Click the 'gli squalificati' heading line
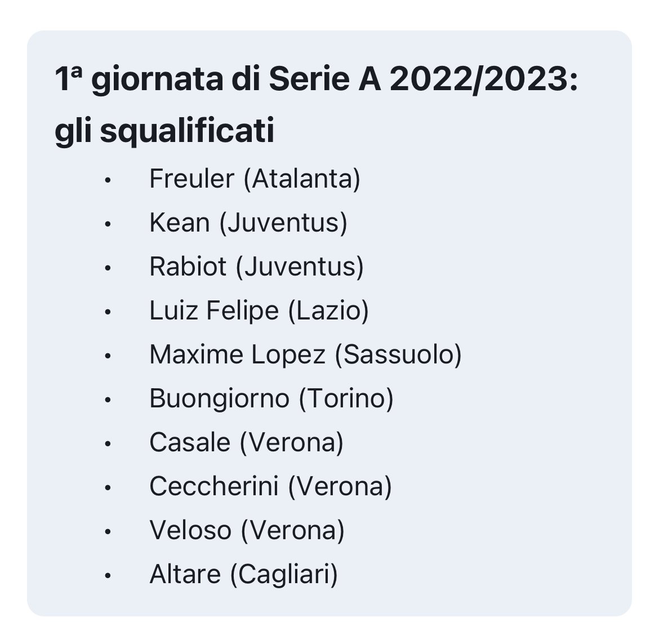The image size is (659, 644). [164, 131]
